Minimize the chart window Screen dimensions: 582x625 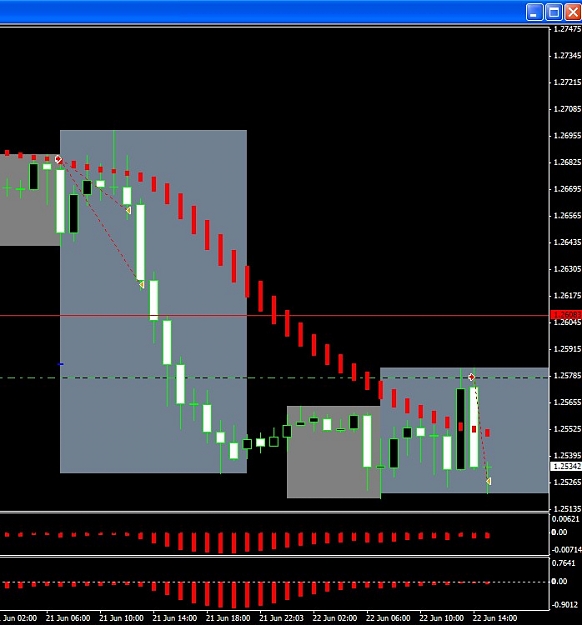coord(535,12)
